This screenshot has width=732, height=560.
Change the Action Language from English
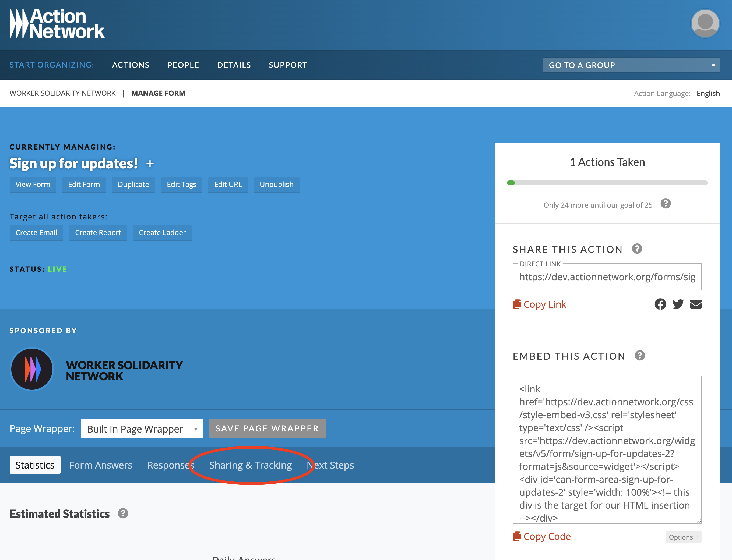708,94
